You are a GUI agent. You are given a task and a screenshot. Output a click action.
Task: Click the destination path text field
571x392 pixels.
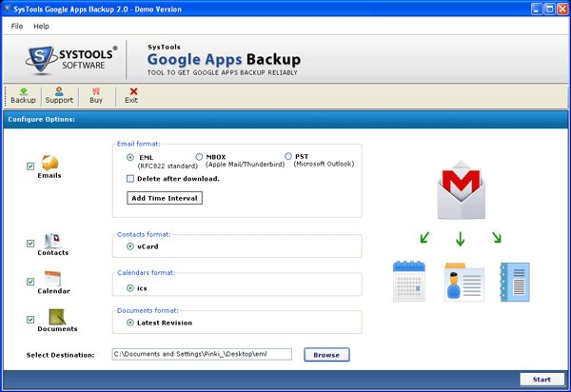tap(202, 355)
